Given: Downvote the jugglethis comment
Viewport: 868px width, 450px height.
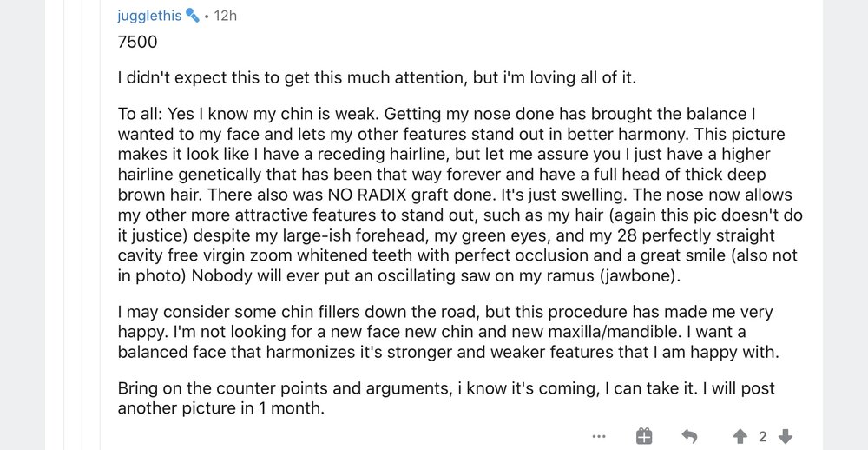Looking at the screenshot, I should (785, 437).
